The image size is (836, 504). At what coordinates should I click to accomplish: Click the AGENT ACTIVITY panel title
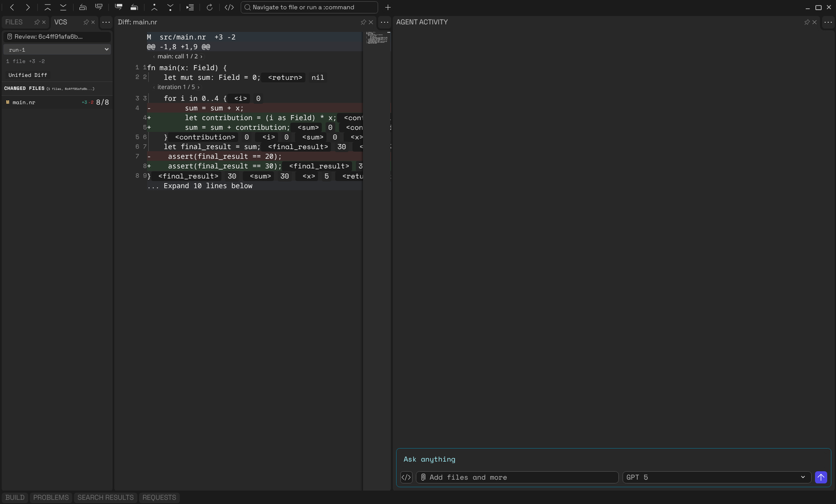422,22
